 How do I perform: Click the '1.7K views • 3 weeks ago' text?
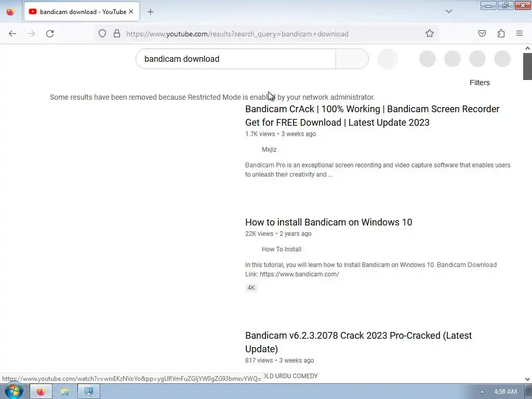pyautogui.click(x=280, y=134)
